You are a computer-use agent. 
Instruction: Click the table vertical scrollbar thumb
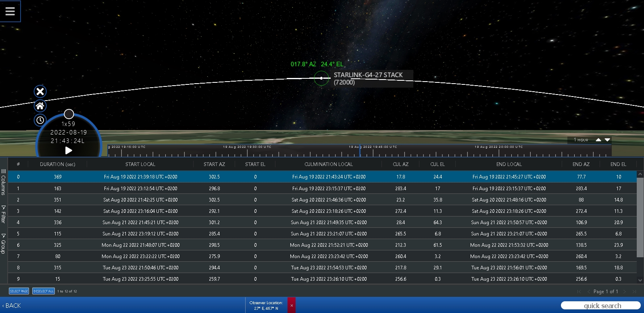[x=640, y=217]
